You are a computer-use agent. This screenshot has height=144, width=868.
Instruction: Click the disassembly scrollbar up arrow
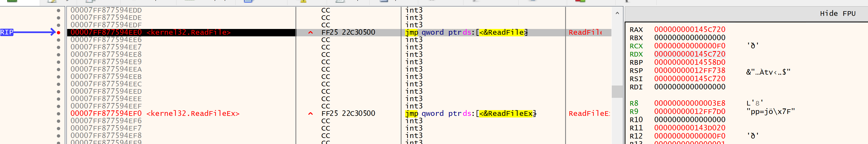click(617, 13)
